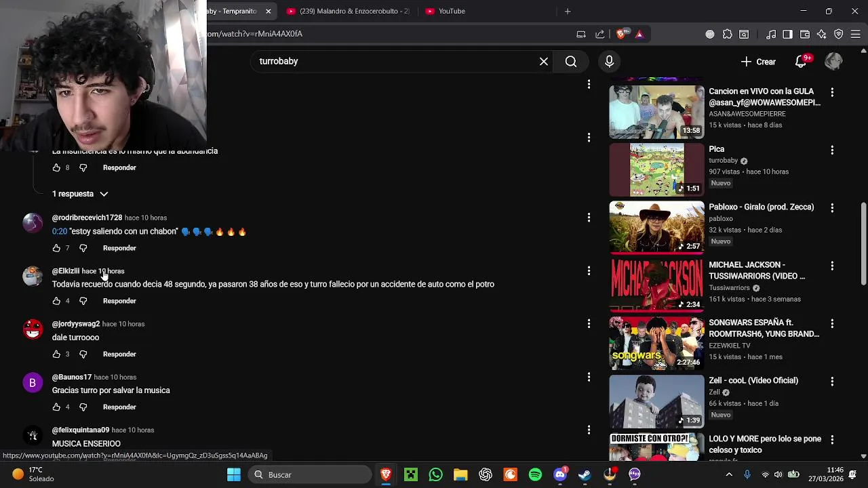Show hidden system tray icons chevron
Screen dimensions: 868x488
[729, 475]
